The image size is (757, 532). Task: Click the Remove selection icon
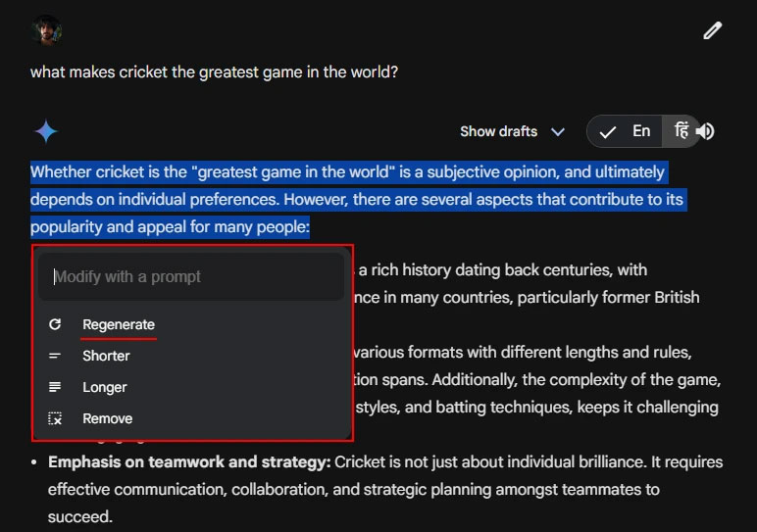(55, 418)
